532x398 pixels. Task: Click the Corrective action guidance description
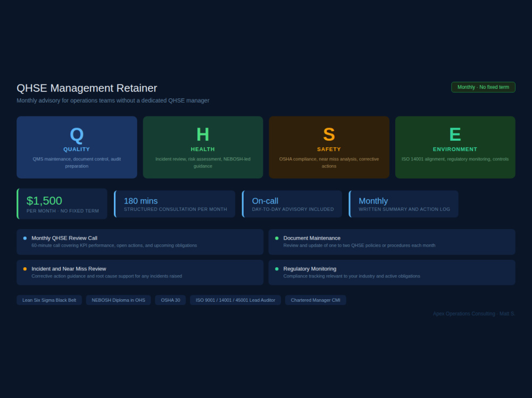tap(107, 276)
